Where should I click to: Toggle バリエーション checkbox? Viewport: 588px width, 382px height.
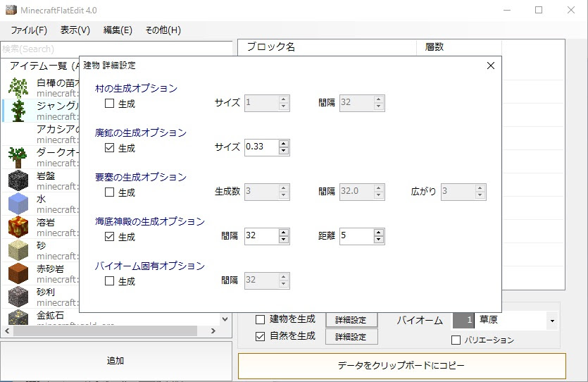[456, 340]
